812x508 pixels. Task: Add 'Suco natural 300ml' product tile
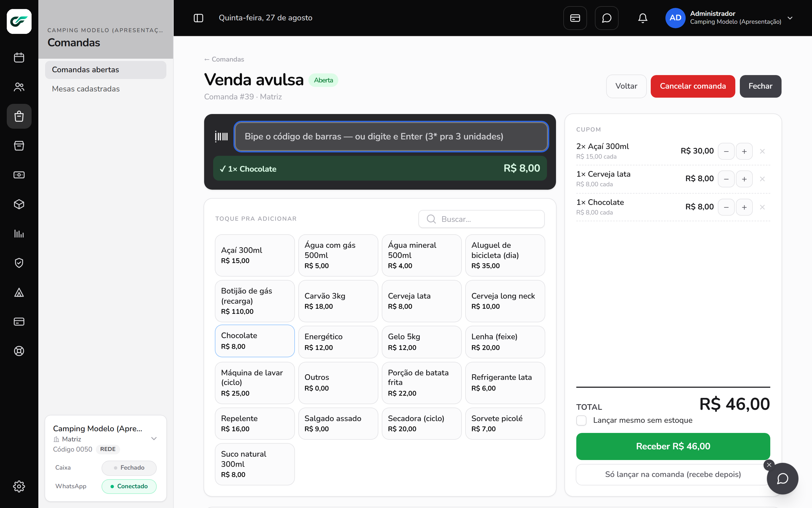click(255, 464)
